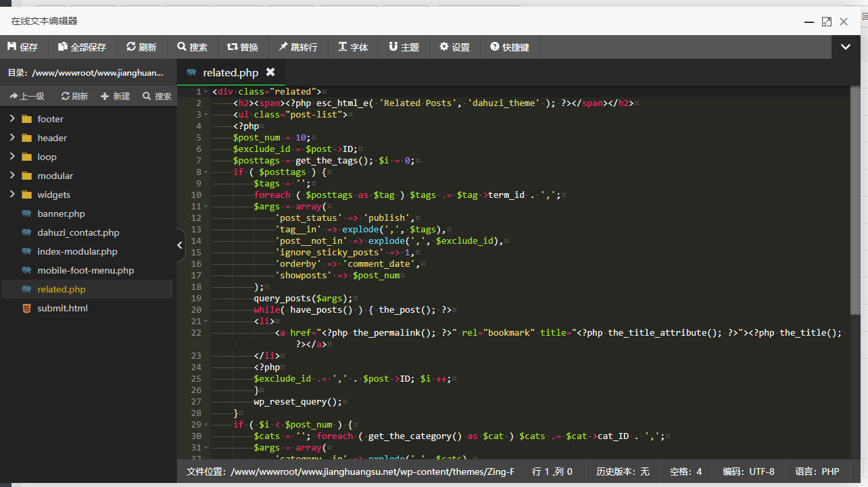Viewport: 868px width, 487px height.
Task: Open the 搜索 search tool in top toolbar
Action: (193, 47)
